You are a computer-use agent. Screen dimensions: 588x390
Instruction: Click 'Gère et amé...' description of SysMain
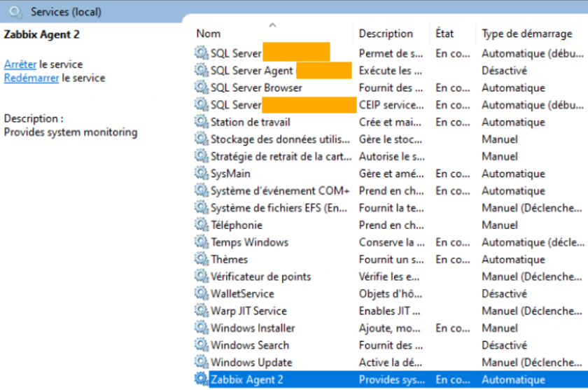pyautogui.click(x=391, y=173)
